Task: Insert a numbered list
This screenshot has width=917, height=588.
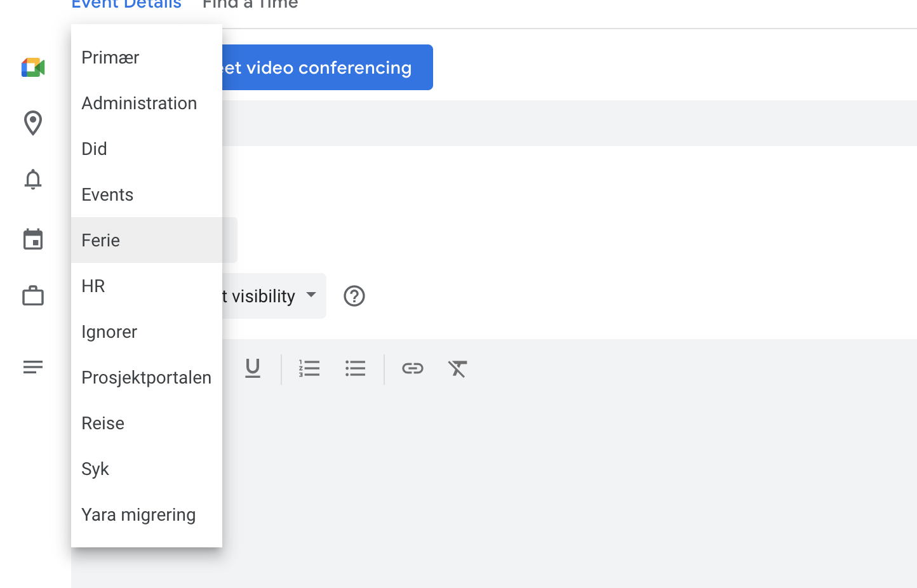Action: (309, 368)
